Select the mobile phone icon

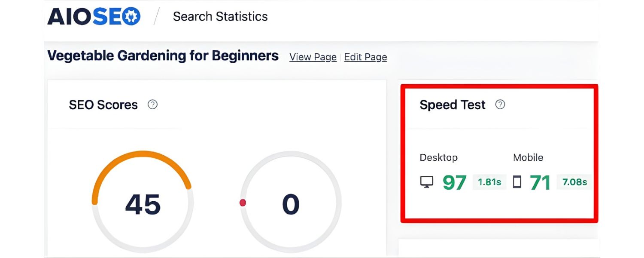pyautogui.click(x=516, y=182)
